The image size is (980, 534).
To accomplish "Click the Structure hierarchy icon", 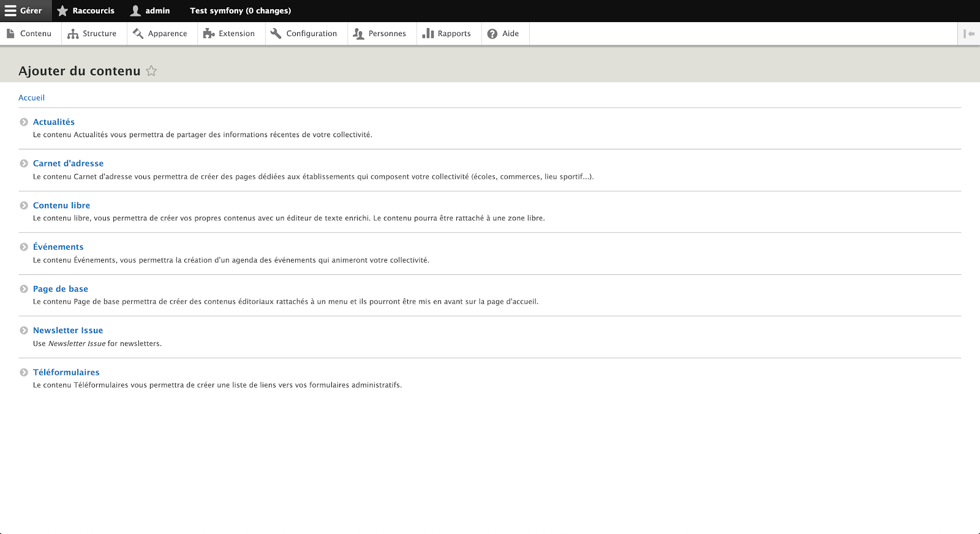I will click(73, 34).
